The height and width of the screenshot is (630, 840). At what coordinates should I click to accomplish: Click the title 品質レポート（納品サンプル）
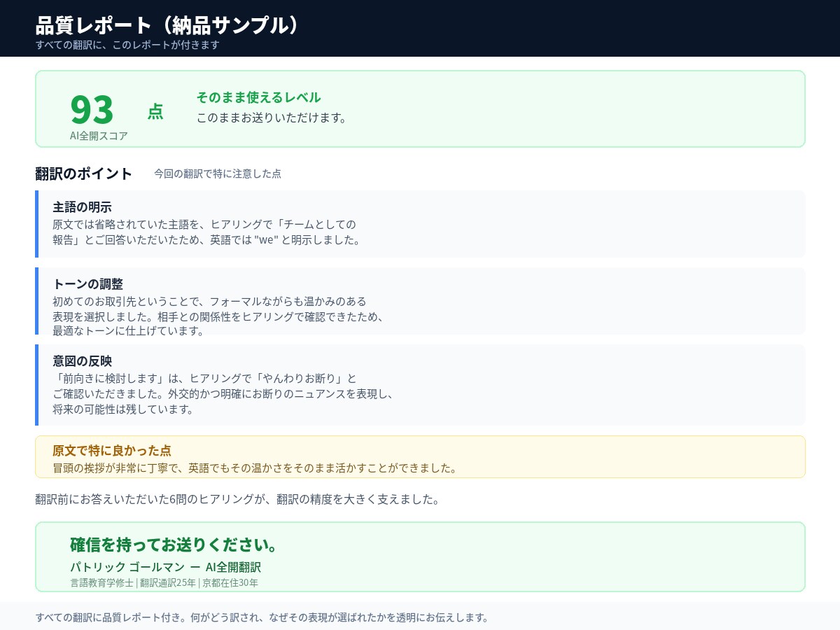pyautogui.click(x=168, y=25)
